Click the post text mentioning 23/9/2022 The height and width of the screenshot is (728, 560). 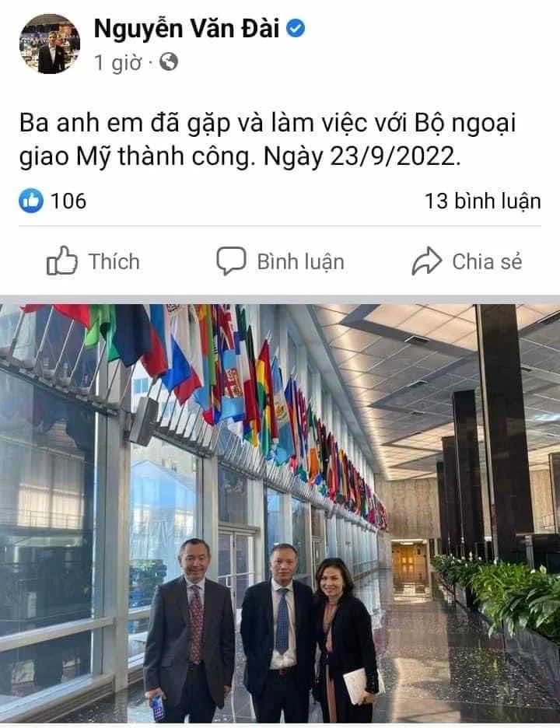point(268,140)
